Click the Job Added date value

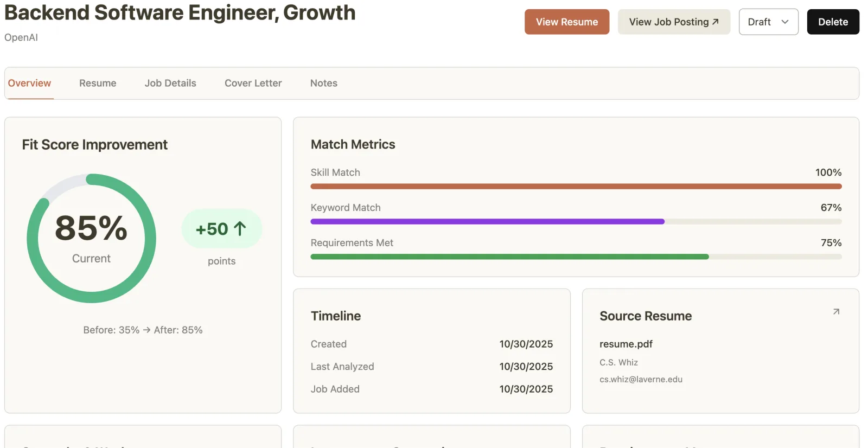(x=526, y=389)
